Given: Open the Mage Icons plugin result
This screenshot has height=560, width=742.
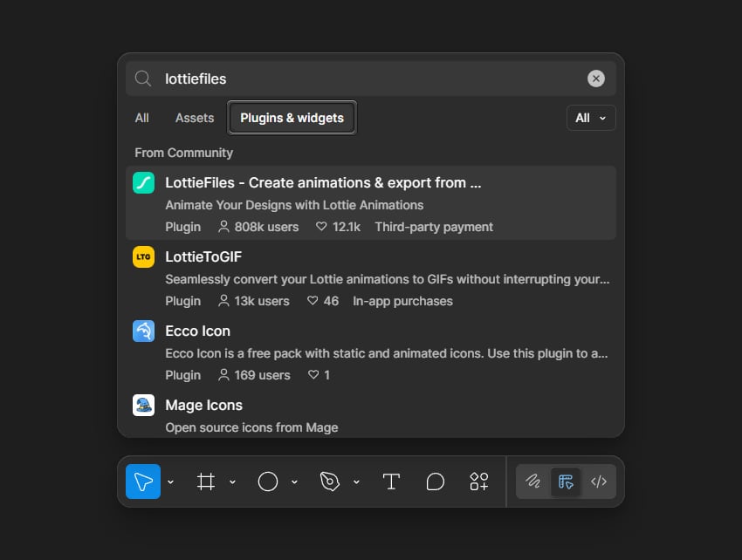Looking at the screenshot, I should 371,413.
